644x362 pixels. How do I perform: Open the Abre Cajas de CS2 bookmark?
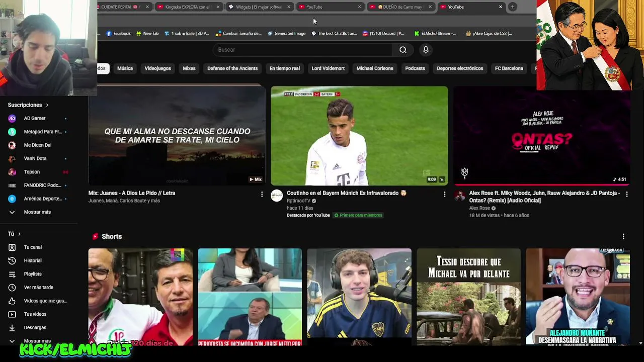coord(489,34)
